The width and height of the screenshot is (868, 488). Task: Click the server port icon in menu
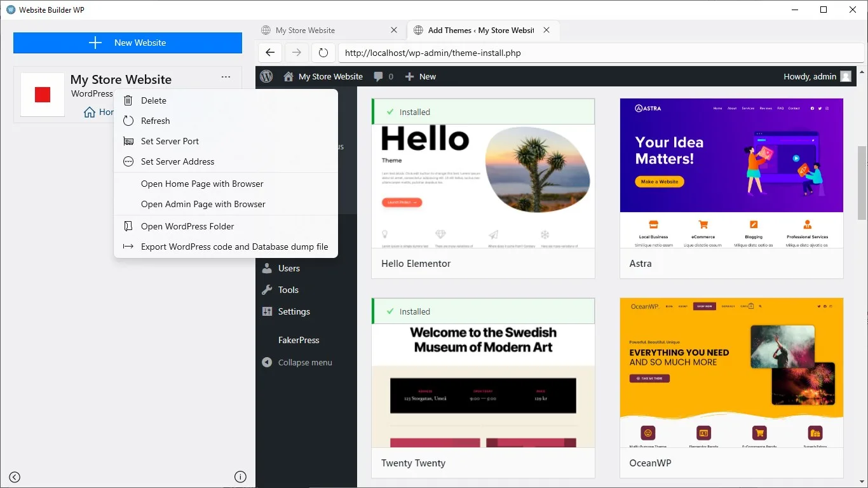click(x=128, y=141)
